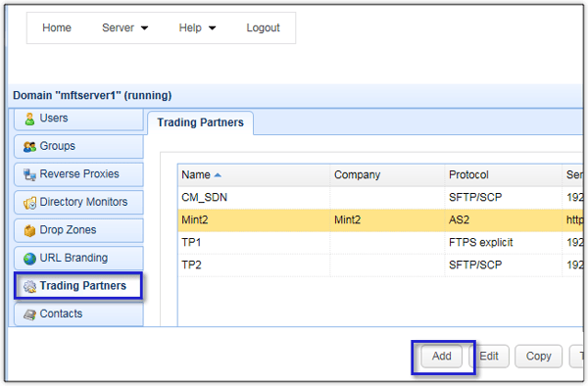Open the Directory Monitors module
Screen dimensions: 588x386
coord(78,203)
